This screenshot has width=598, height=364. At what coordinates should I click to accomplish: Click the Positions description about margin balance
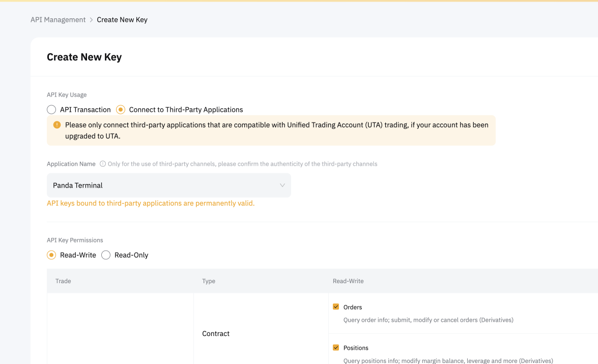[448, 360]
